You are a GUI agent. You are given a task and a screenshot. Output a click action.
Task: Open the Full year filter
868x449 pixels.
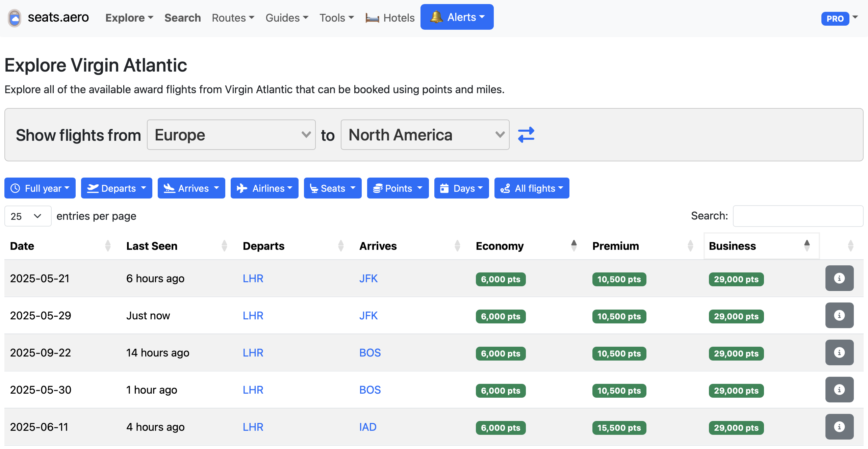40,188
